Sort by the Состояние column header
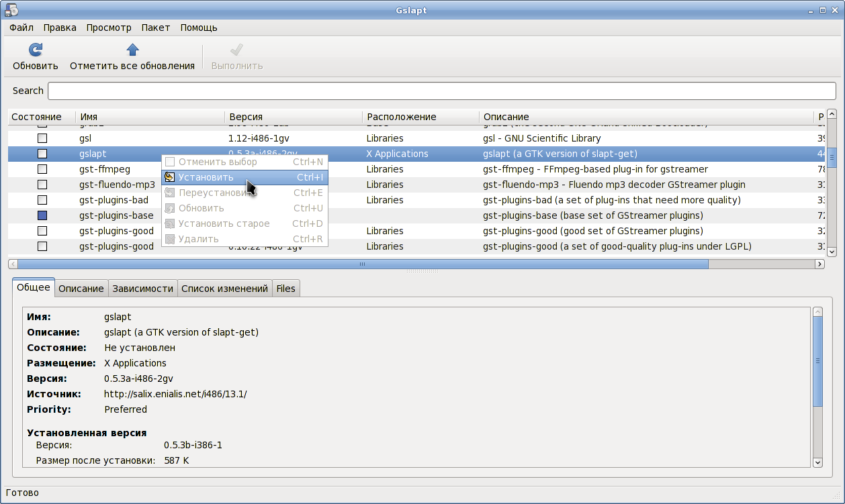845x504 pixels. pos(41,117)
